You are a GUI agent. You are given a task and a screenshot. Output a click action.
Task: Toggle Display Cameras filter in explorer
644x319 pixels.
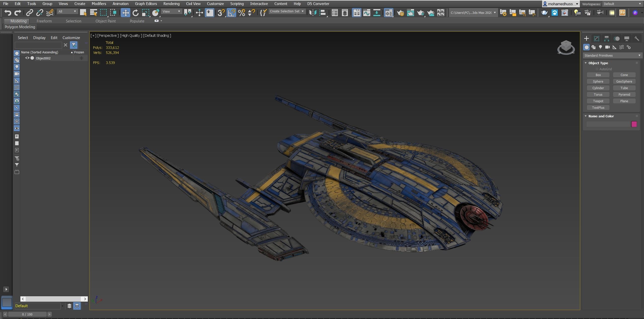click(x=17, y=74)
